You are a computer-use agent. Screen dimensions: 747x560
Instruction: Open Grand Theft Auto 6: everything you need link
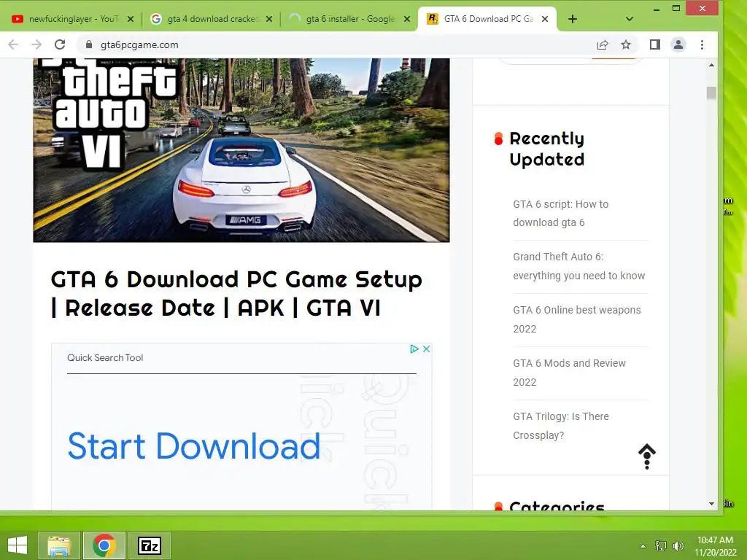[578, 266]
